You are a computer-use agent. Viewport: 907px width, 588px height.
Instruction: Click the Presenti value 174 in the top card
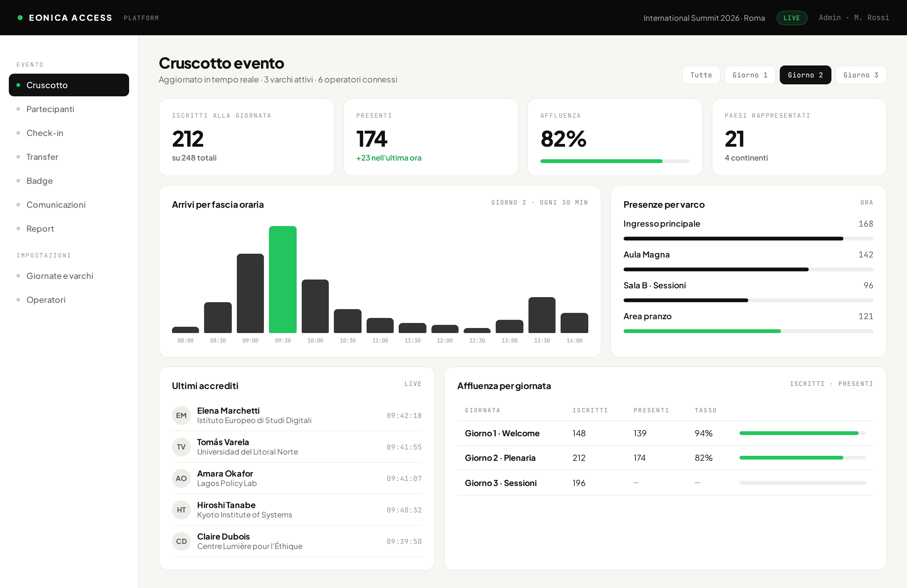[372, 139]
